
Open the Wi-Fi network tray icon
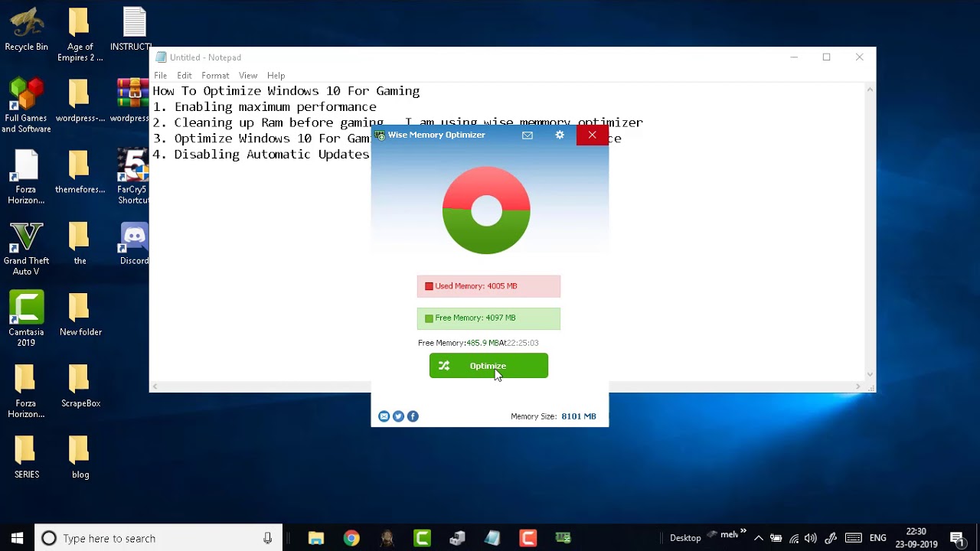pos(794,538)
